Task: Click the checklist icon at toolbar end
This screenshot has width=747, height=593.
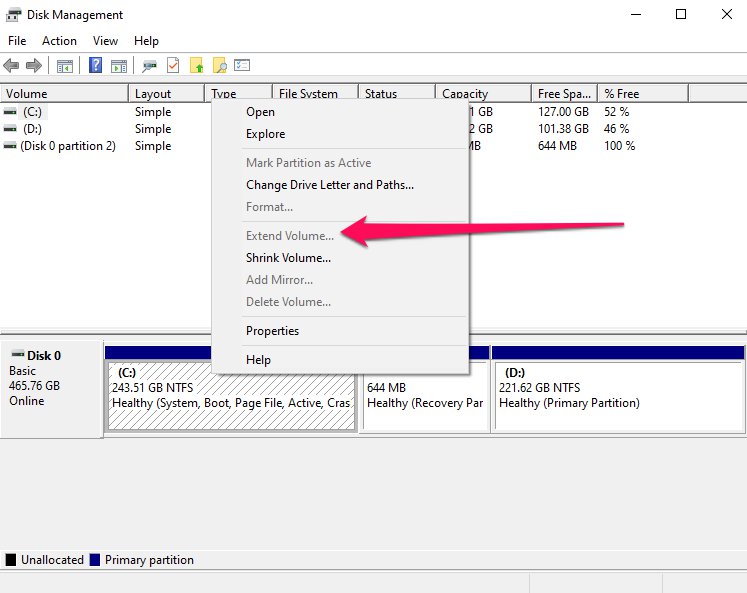Action: click(x=241, y=66)
